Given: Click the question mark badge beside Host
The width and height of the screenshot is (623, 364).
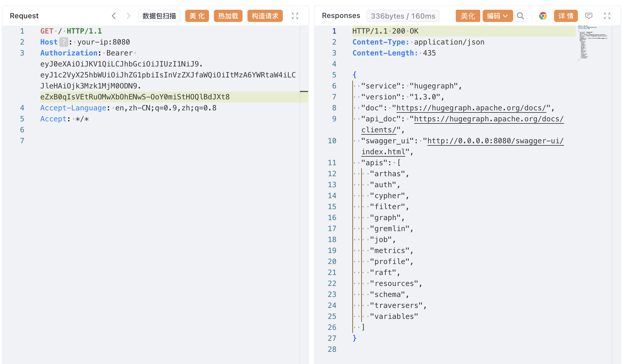Looking at the screenshot, I should coord(63,42).
